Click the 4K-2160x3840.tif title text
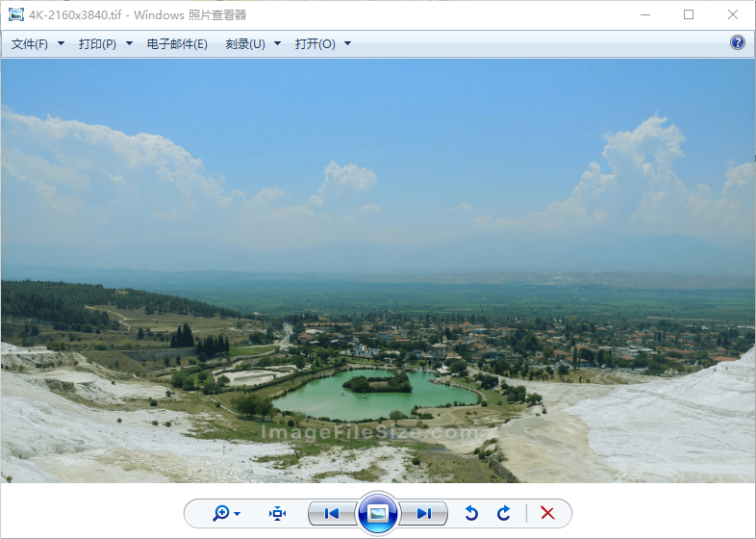Screen dimensions: 756x539 77,14
